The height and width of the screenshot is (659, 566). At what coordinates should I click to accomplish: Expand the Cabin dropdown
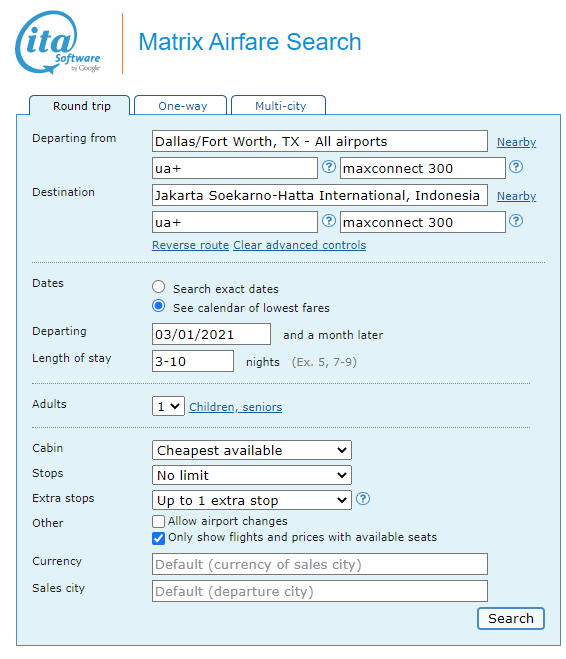(252, 451)
